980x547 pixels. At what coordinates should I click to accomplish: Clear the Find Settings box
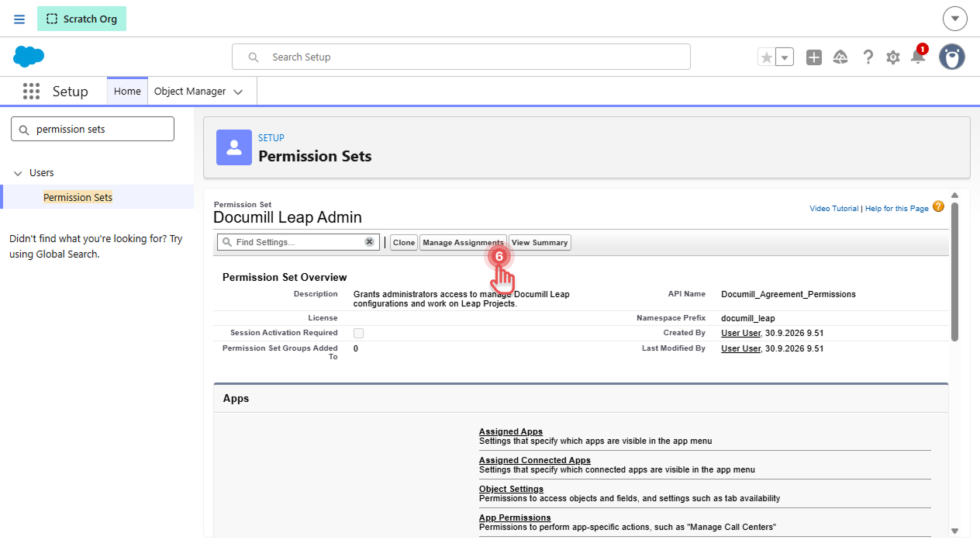[370, 242]
